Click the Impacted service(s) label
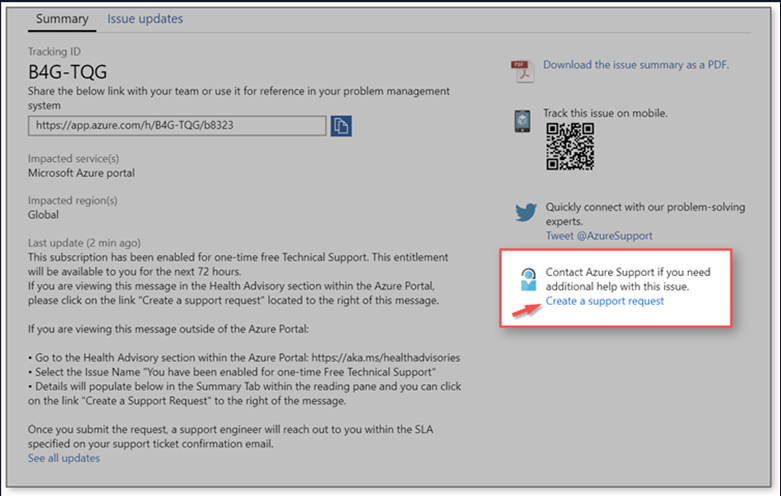Screen dimensions: 781x496 tap(73, 158)
